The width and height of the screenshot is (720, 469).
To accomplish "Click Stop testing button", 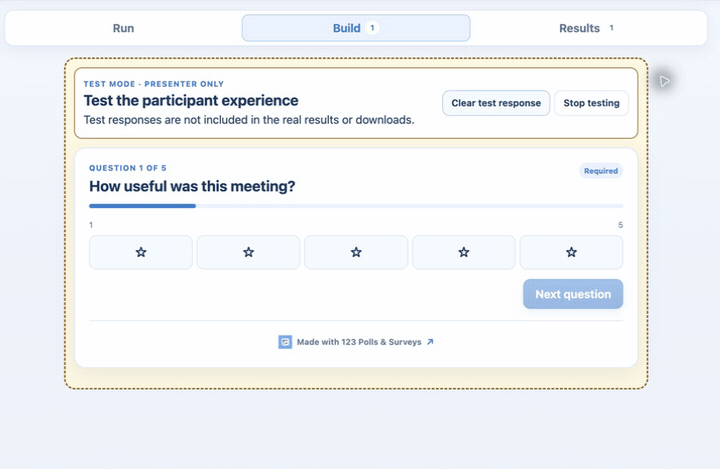I will point(591,103).
